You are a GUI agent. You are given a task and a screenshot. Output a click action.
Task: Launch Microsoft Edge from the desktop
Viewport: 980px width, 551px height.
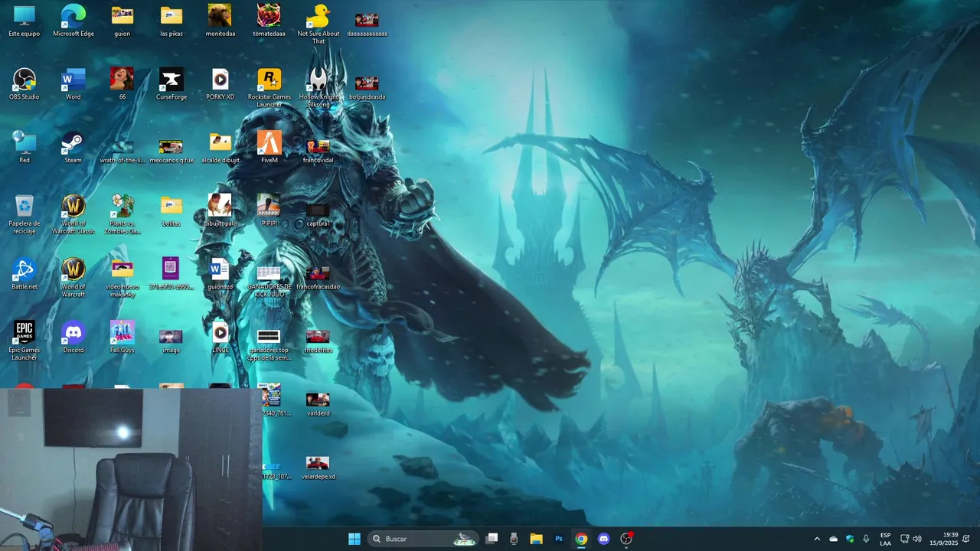coord(73,21)
